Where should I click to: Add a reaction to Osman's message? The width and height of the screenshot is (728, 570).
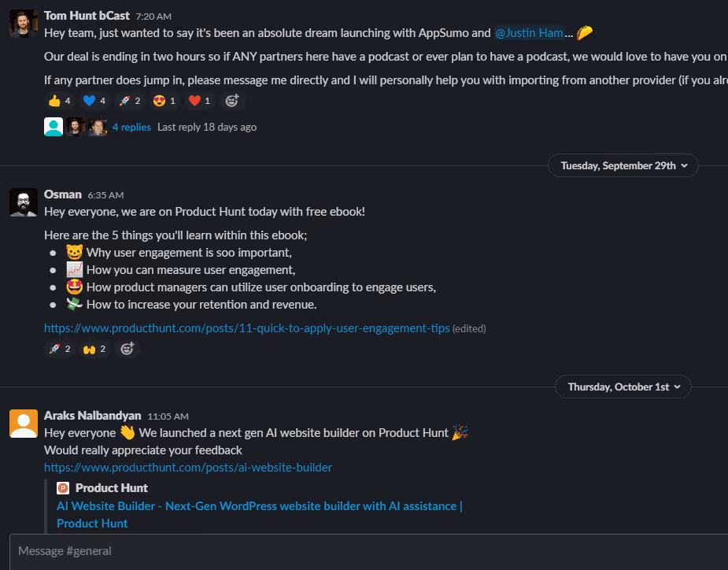[127, 349]
